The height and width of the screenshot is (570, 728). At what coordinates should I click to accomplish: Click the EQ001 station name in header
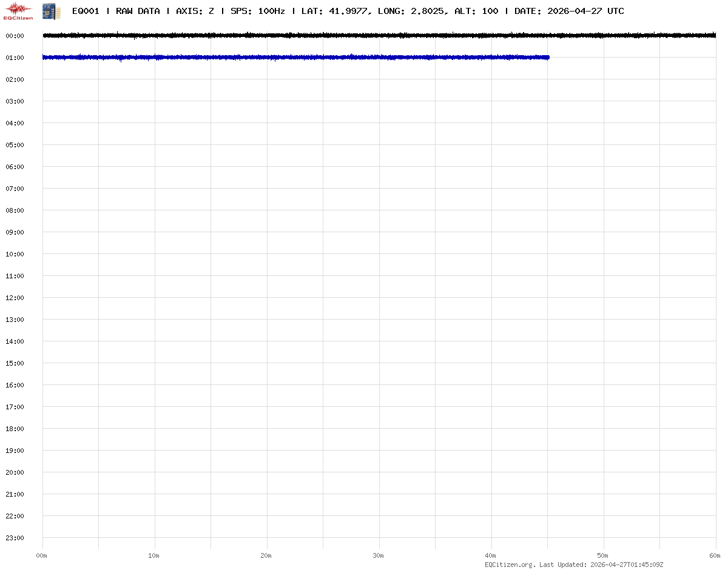tap(86, 11)
